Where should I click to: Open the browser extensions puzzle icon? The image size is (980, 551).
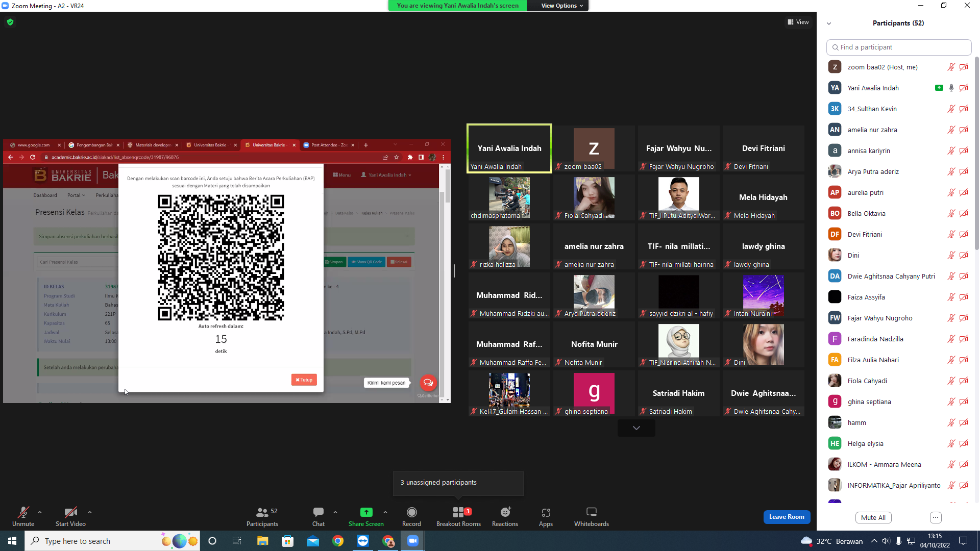[410, 157]
